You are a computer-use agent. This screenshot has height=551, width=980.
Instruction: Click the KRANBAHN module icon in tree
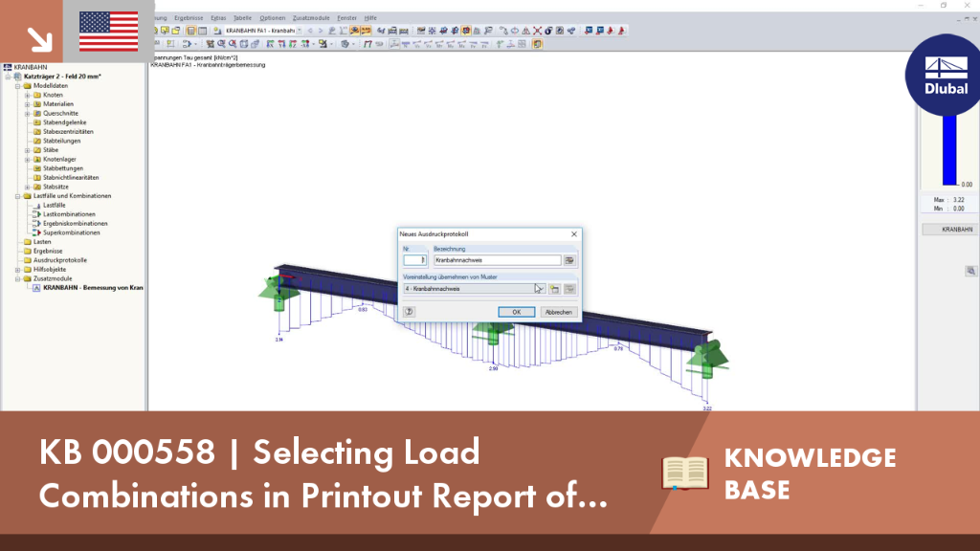point(36,288)
